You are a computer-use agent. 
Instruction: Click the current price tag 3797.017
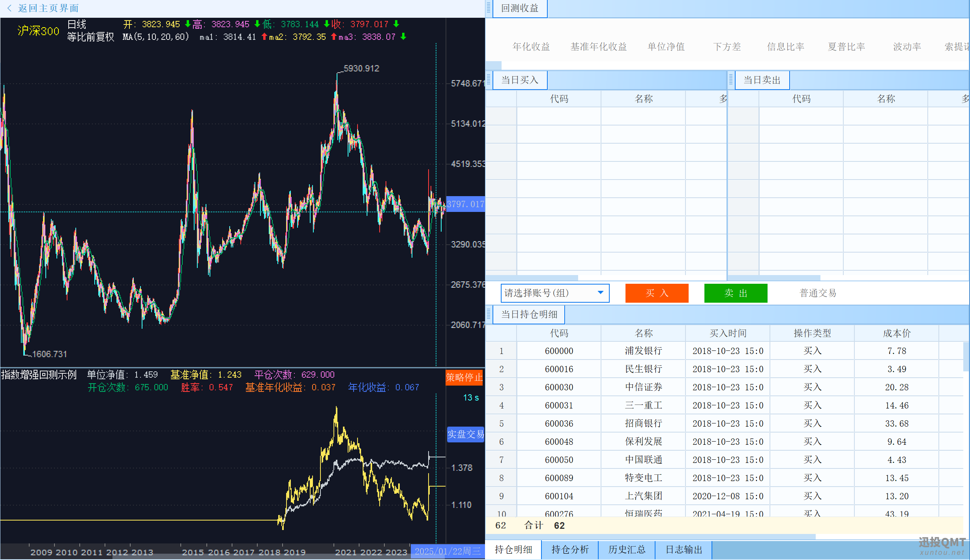[x=465, y=204]
